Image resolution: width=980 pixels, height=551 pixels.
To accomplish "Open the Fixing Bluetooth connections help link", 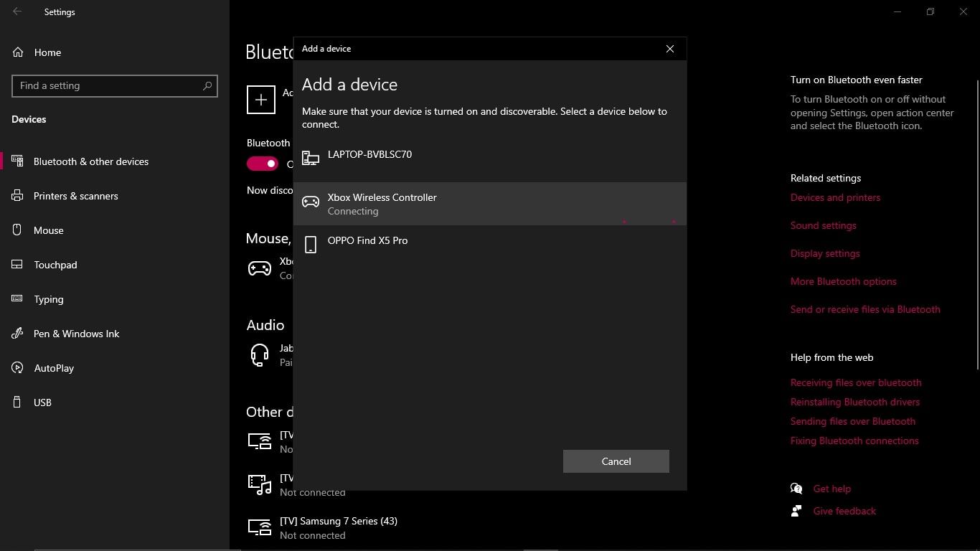I will [854, 440].
